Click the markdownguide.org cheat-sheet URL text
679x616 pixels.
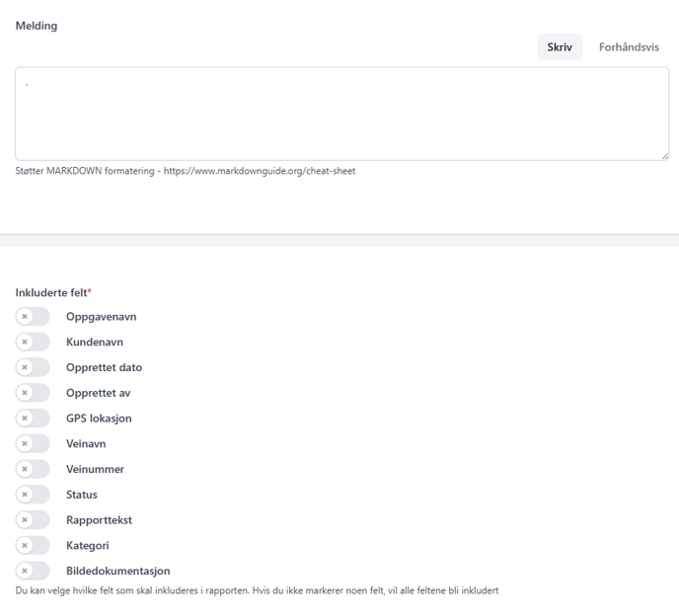(x=259, y=171)
